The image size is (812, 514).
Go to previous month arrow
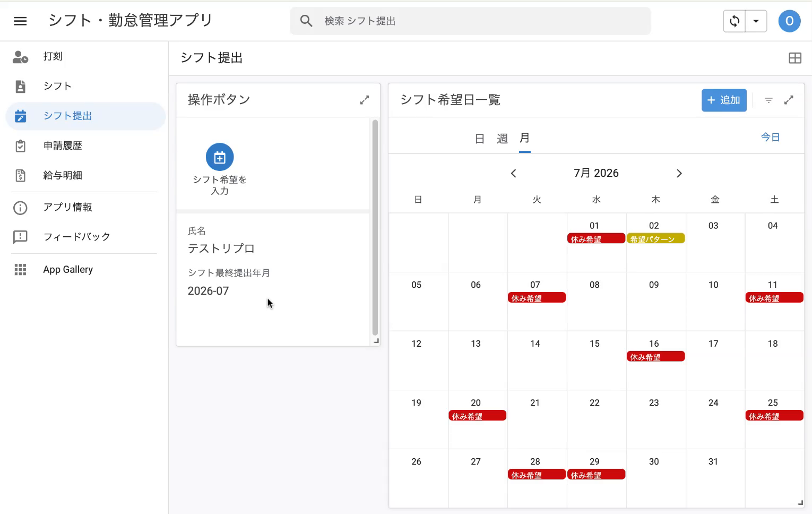coord(513,174)
